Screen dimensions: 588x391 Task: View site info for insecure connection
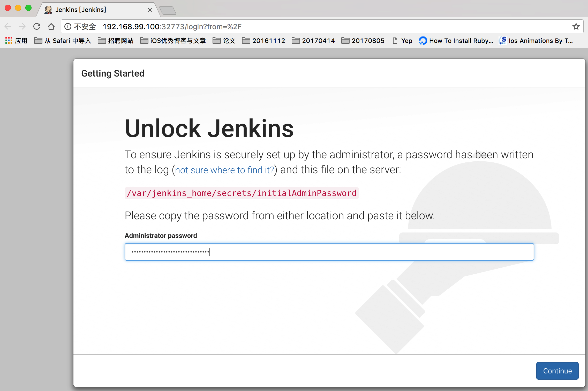click(x=68, y=26)
